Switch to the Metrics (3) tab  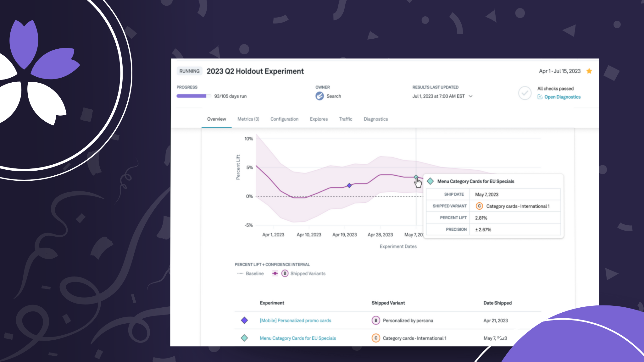(x=248, y=119)
